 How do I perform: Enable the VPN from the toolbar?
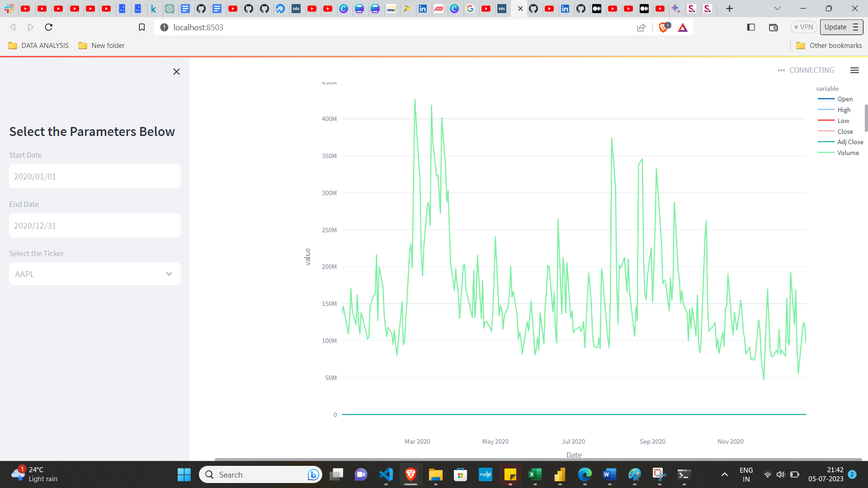(803, 27)
